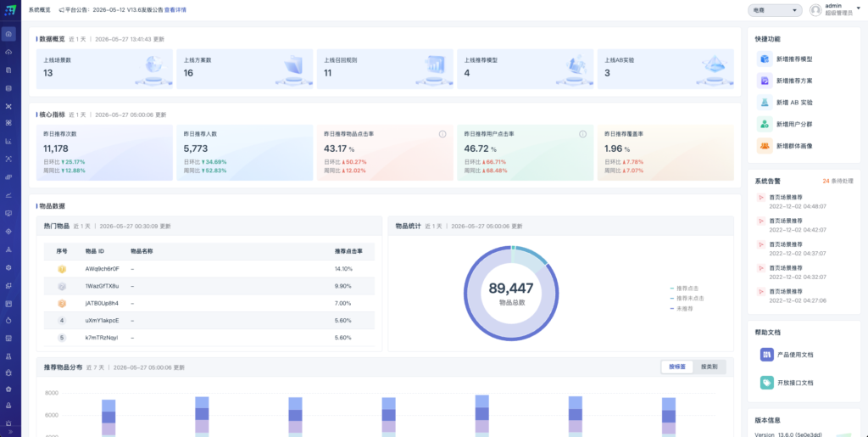Screen dimensions: 868x437
Task: Open the line trend sidebar icon
Action: [8, 195]
